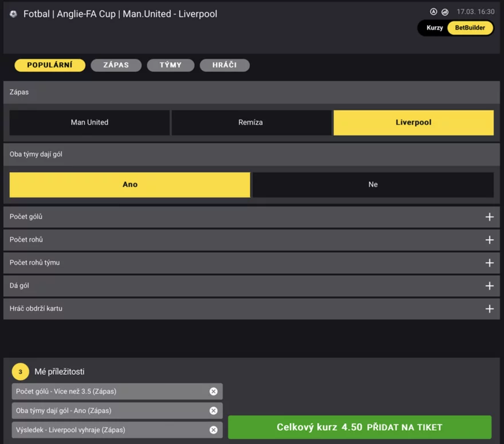This screenshot has height=444, width=504.
Task: Click the Počet gólů – Více než 3.5 chip
Action: (117, 391)
